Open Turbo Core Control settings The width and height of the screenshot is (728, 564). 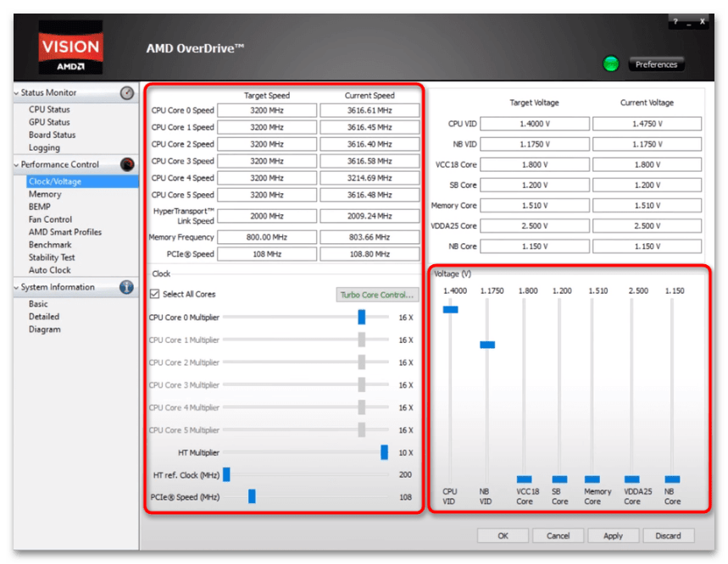coord(377,295)
